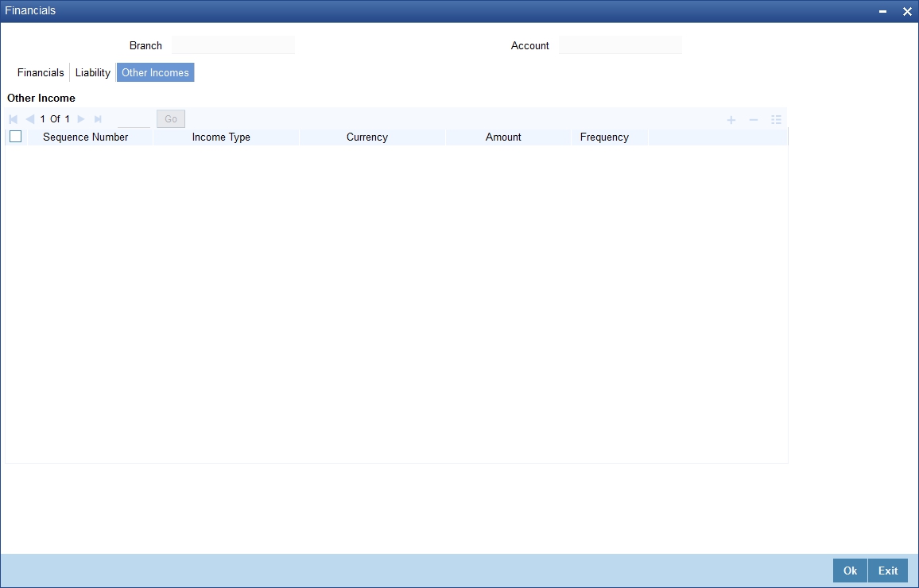Go to first page of Other Income records
Viewport: 919px width, 588px height.
[x=14, y=119]
